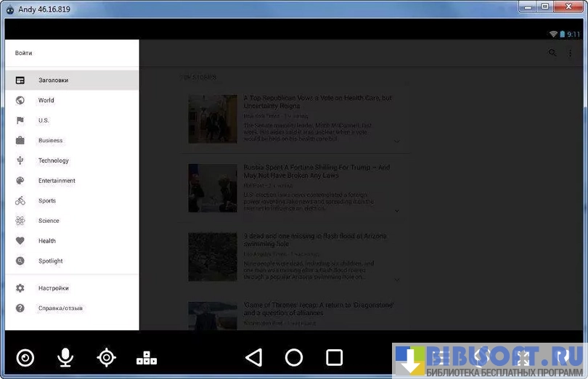Expand the Republican health care story chevron
Screen dimensions: 588x379
click(x=397, y=142)
